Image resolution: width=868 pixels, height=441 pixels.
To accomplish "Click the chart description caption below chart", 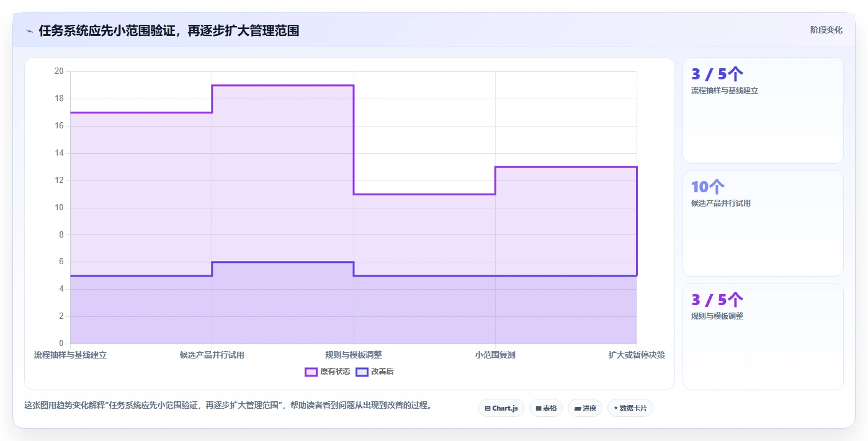I will (228, 406).
